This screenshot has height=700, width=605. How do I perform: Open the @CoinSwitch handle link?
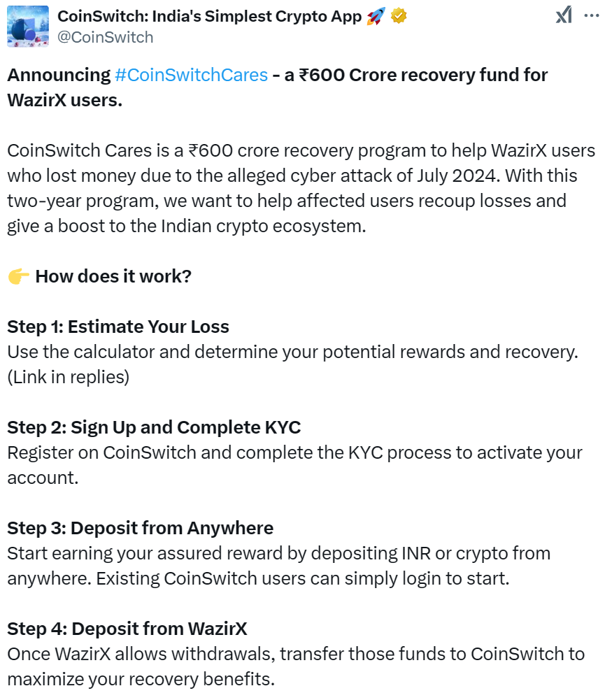tap(105, 37)
